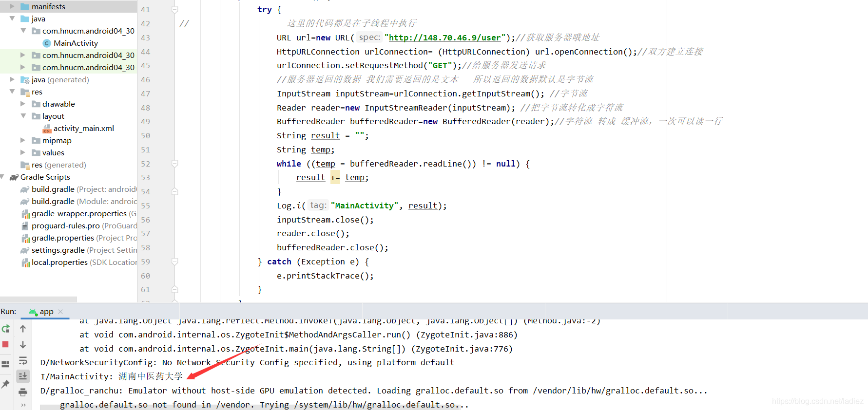Expand java (generated) folder

coord(12,79)
